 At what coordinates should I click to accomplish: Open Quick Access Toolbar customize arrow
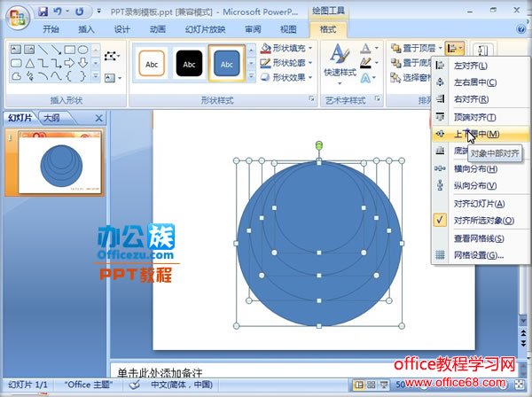98,12
